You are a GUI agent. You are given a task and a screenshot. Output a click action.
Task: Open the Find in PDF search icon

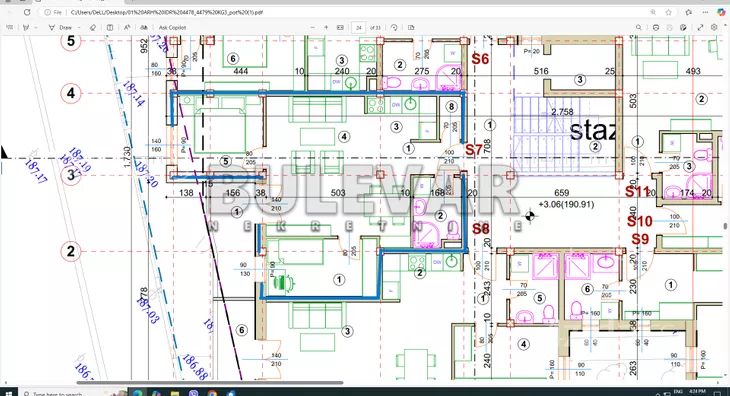[639, 27]
